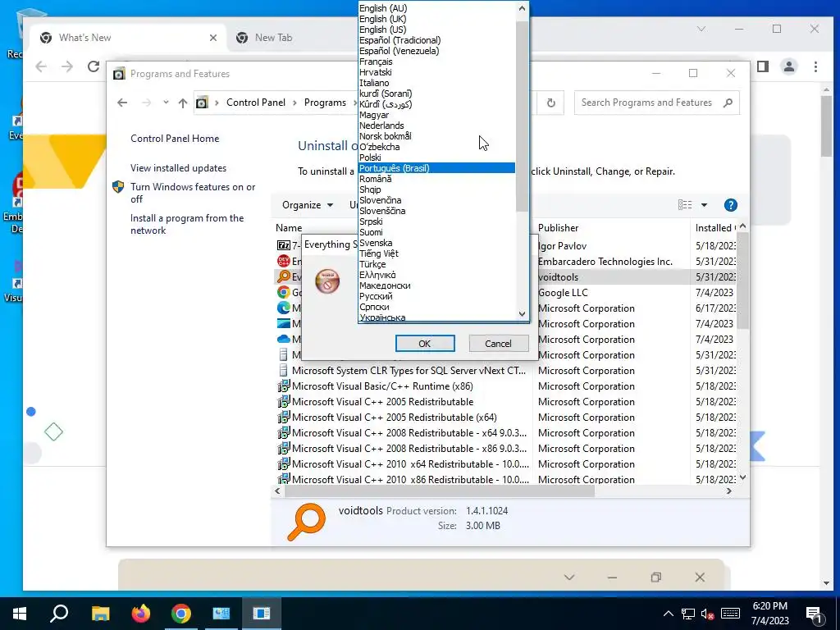
Task: Open Chrome from the taskbar
Action: coord(181,614)
